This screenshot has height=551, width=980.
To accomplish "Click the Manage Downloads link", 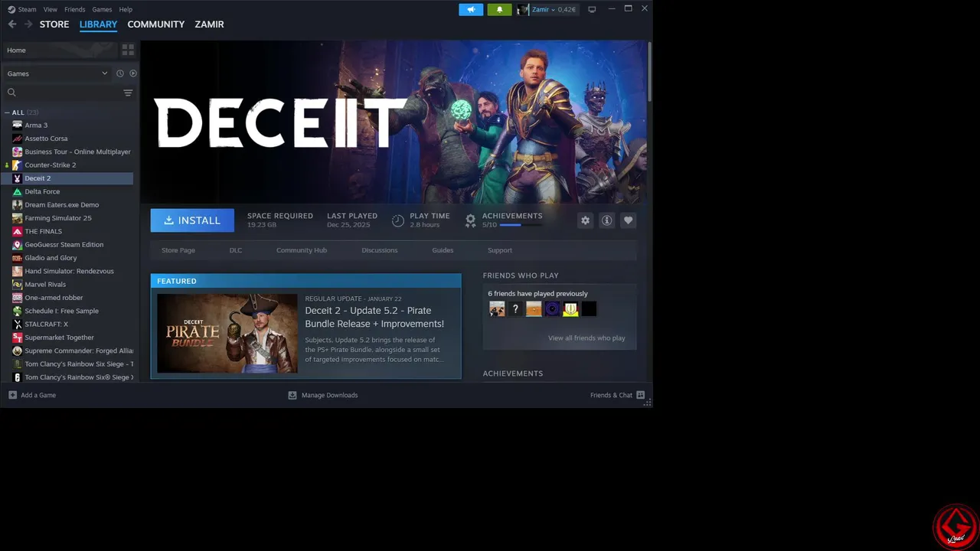I will pyautogui.click(x=330, y=395).
